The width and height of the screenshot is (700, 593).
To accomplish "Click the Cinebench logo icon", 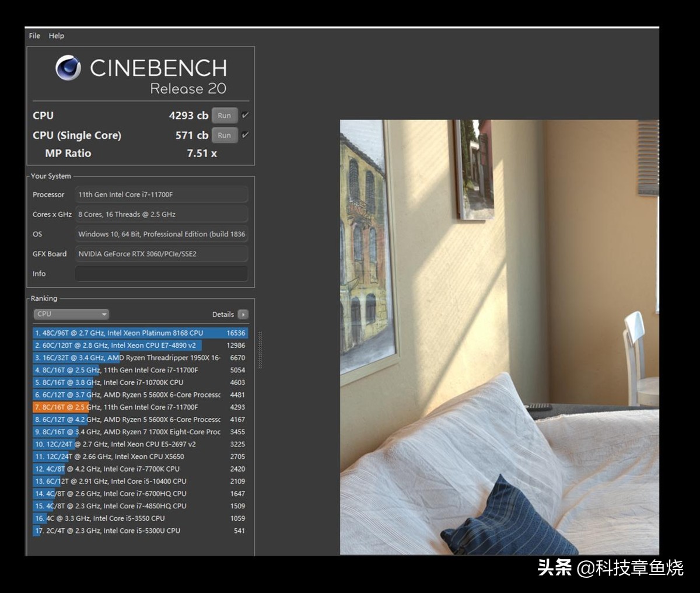I will point(68,68).
